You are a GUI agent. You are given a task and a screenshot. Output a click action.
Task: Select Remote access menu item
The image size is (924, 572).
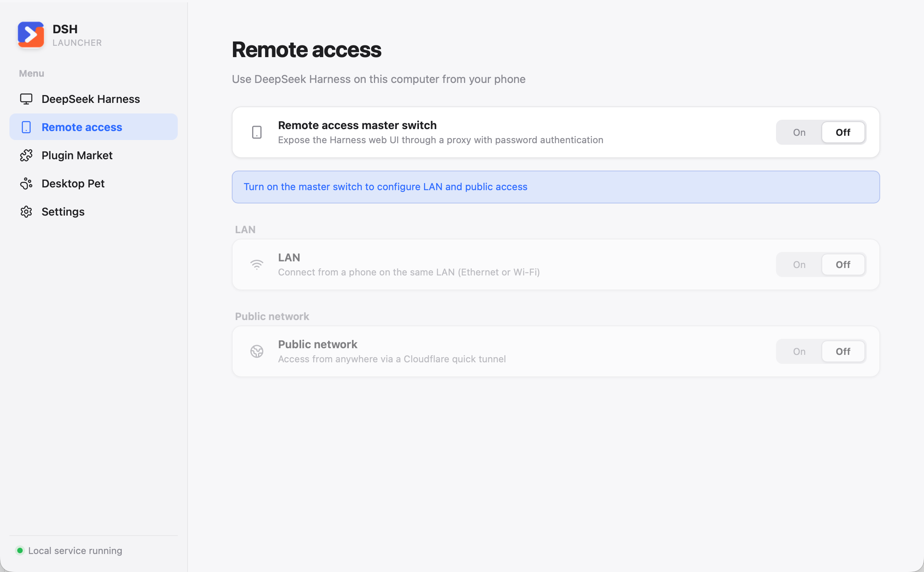click(x=94, y=127)
